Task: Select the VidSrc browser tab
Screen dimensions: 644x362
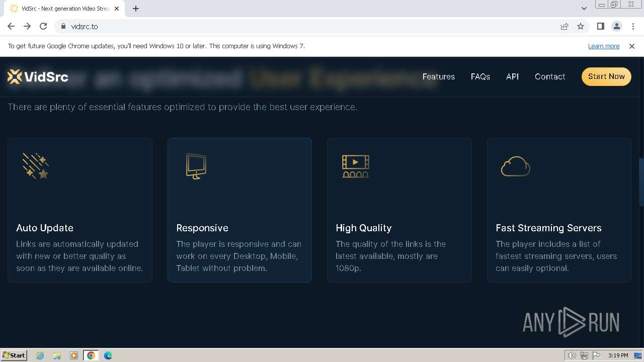Action: click(x=65, y=9)
